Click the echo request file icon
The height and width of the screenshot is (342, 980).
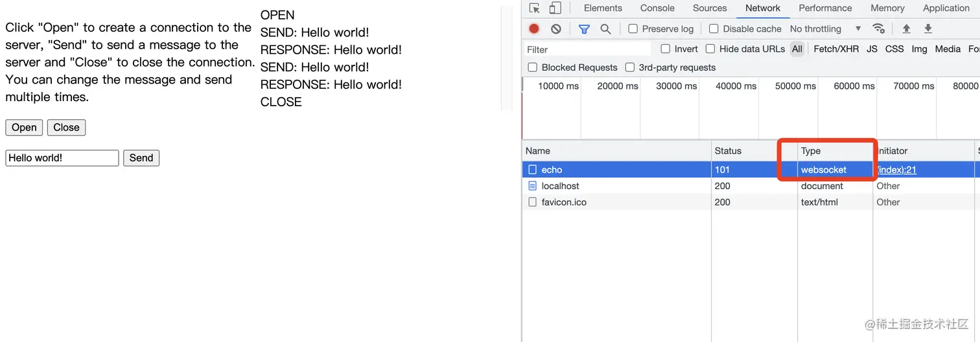(533, 170)
